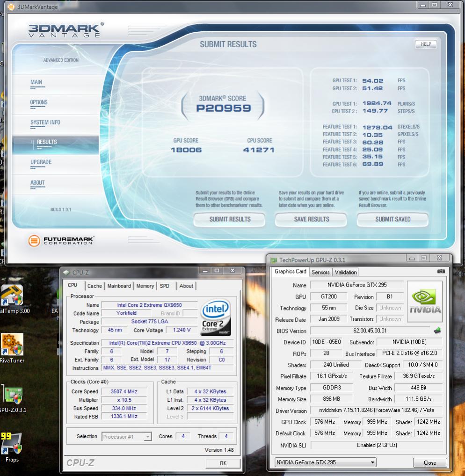The width and height of the screenshot is (465, 476).
Task: Click the GPU Test 1 result 54.02
Action: 373,81
